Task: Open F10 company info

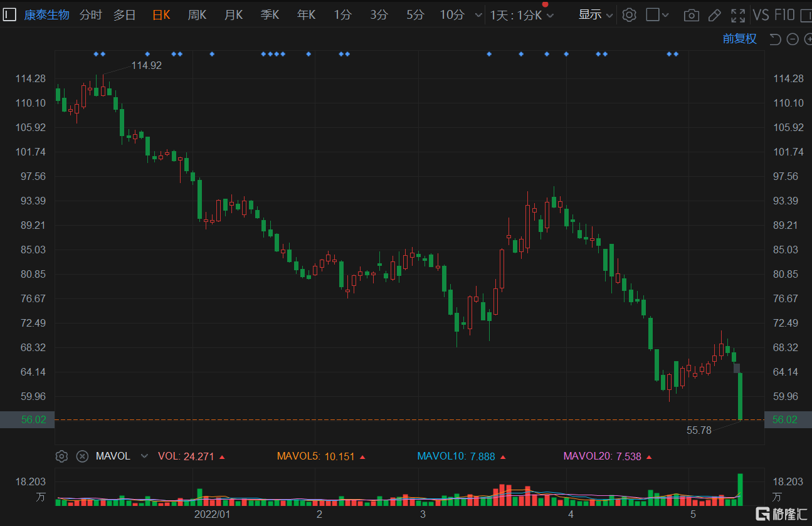Action: click(785, 15)
